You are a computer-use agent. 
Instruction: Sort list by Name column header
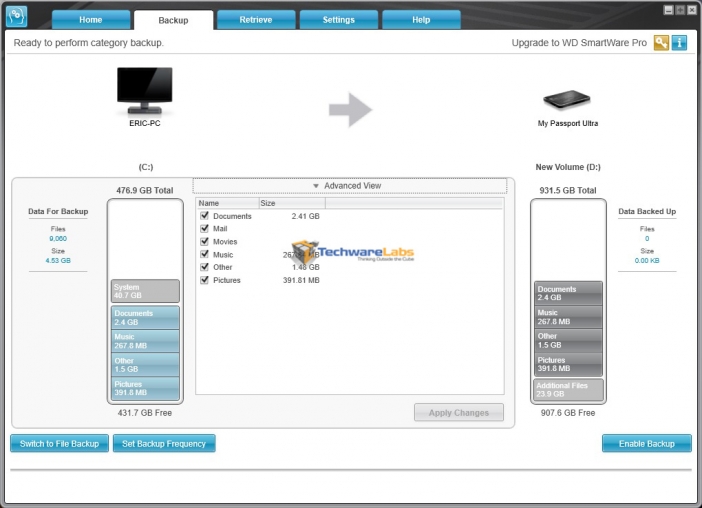point(227,203)
